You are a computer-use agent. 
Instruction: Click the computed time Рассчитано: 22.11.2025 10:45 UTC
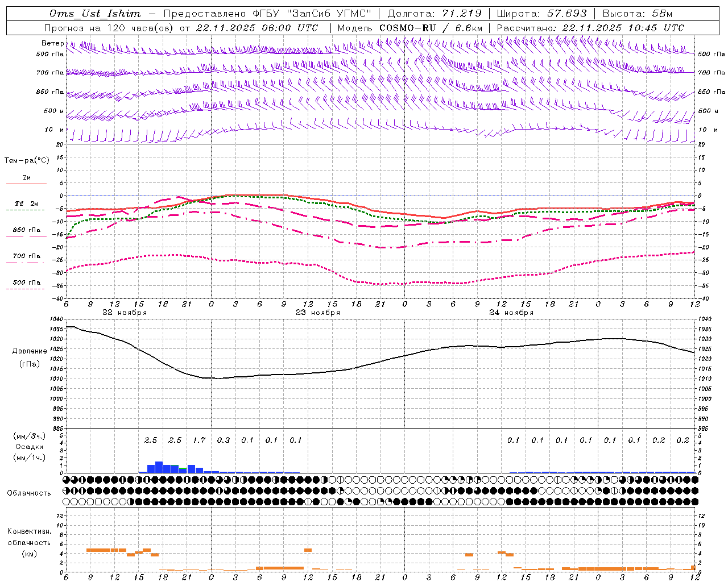(x=590, y=28)
